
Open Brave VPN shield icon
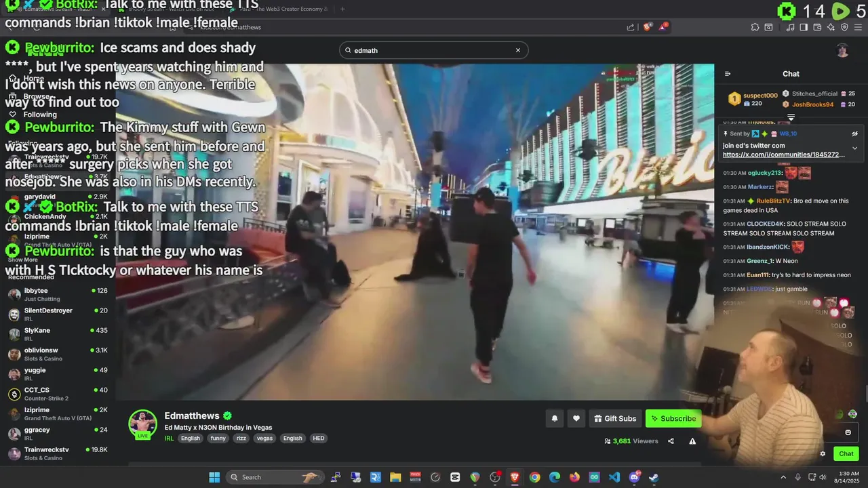pyautogui.click(x=844, y=27)
